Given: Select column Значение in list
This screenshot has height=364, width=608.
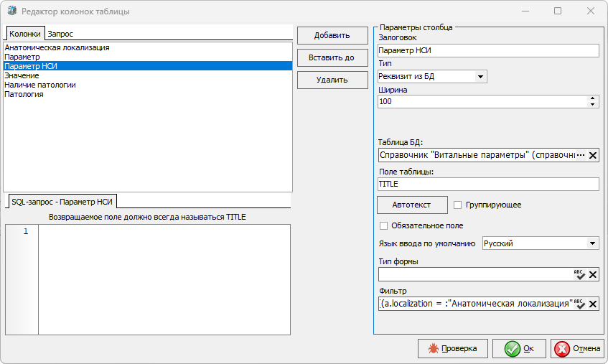Looking at the screenshot, I should tap(147, 75).
